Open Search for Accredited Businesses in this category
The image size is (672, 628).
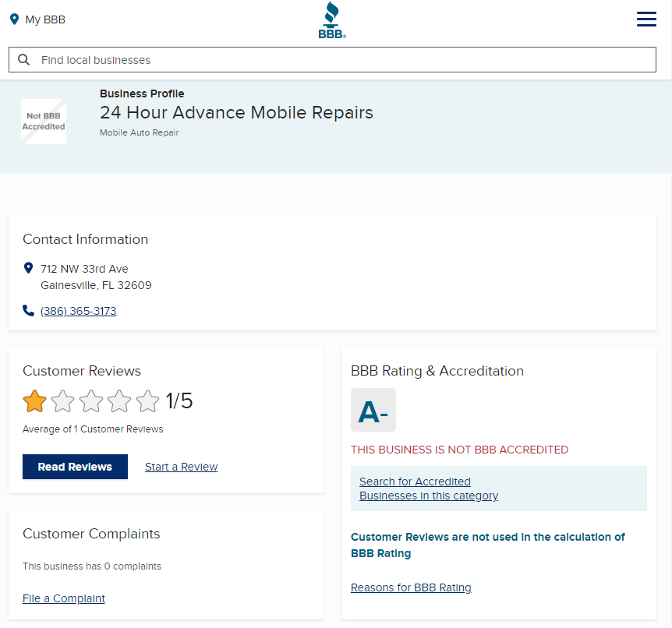pos(429,489)
